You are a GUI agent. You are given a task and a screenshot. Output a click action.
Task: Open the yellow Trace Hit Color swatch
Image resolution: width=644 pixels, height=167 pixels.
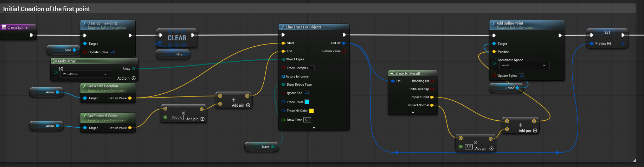pos(311,111)
